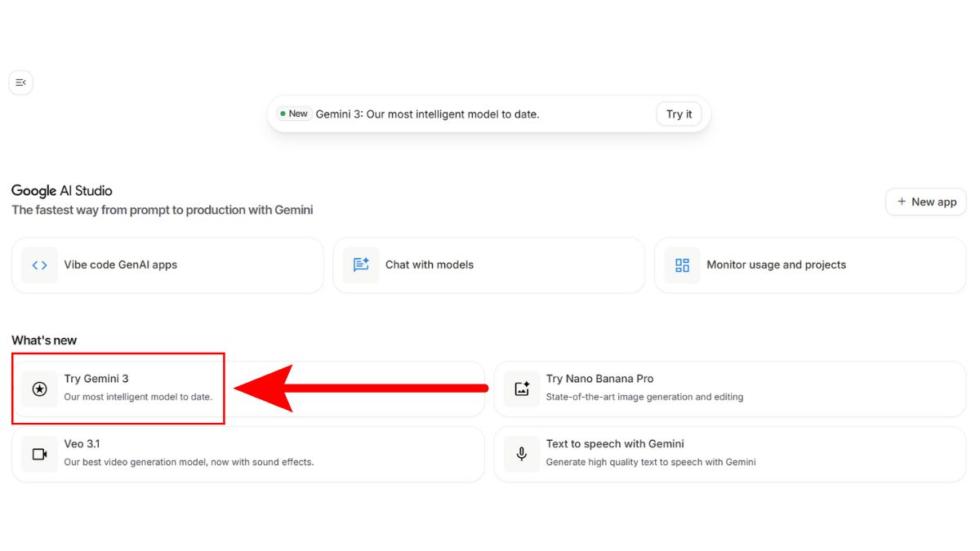Click the code brackets icon for Vibe code
The height and width of the screenshot is (551, 980).
[x=39, y=265]
